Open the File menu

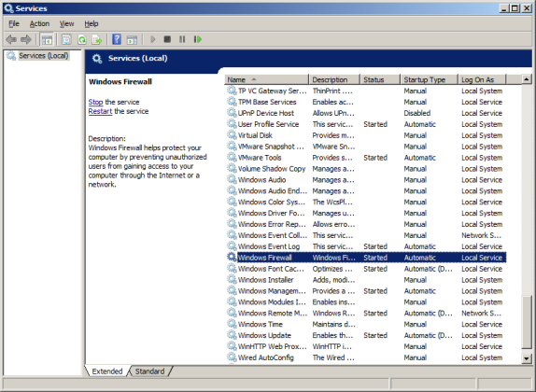pyautogui.click(x=14, y=23)
